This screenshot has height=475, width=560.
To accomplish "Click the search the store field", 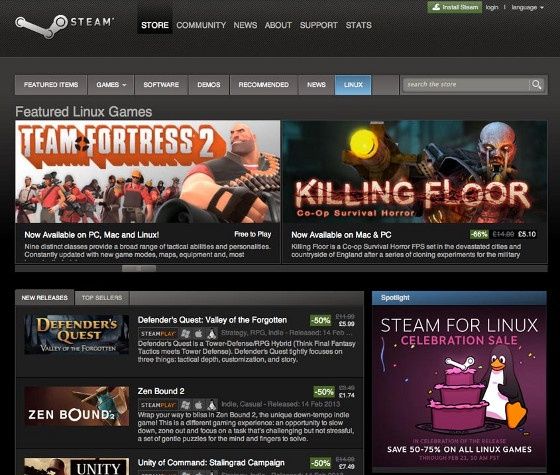I will 466,85.
